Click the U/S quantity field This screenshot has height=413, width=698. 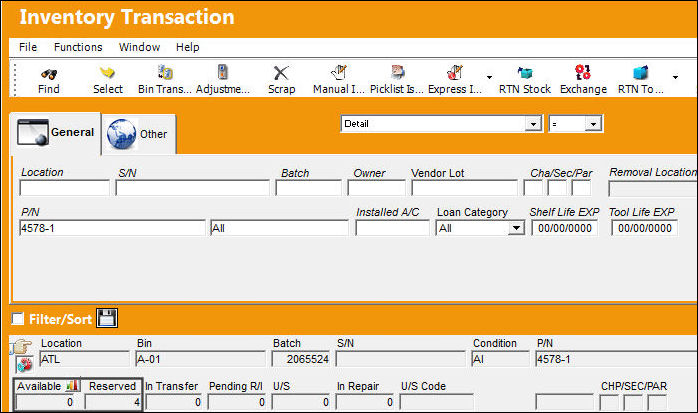[x=301, y=402]
